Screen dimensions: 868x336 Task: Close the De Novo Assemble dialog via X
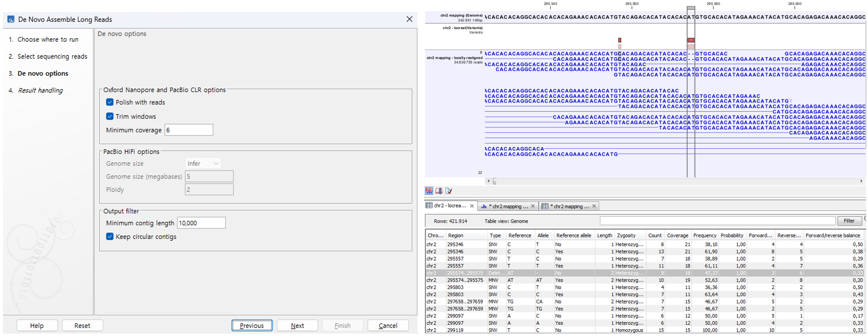[409, 19]
